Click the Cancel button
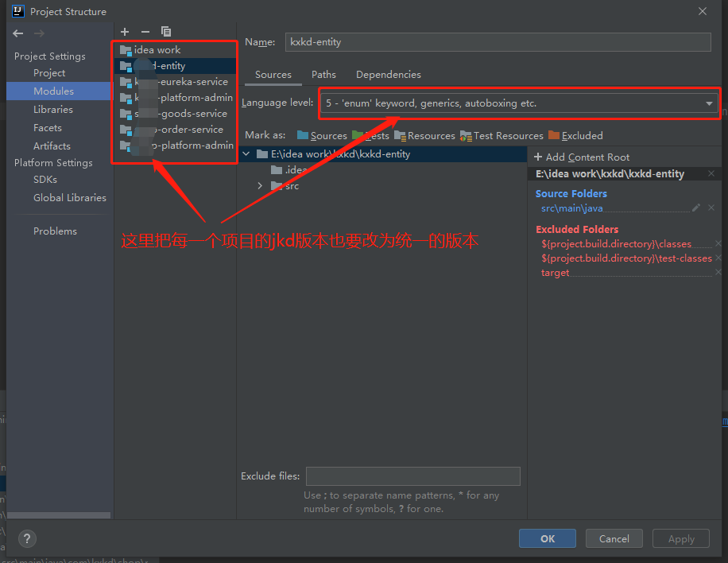Image resolution: width=728 pixels, height=563 pixels. [614, 538]
